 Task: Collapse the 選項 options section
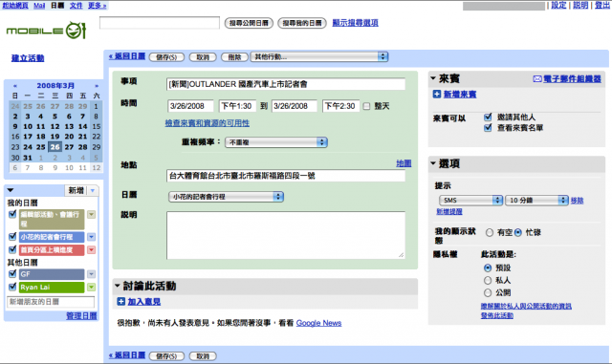tap(433, 163)
